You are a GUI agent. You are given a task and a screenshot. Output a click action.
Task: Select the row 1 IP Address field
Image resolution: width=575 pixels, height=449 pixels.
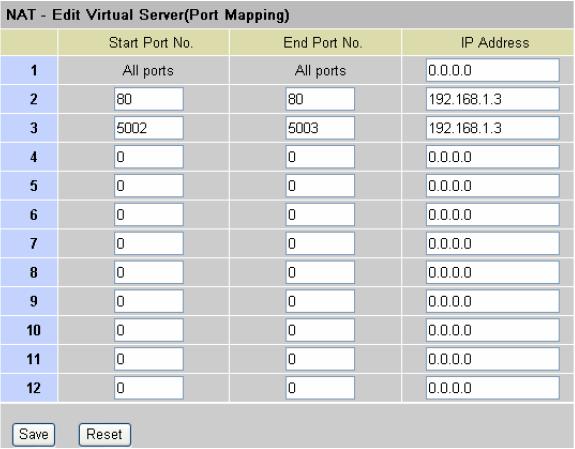pyautogui.click(x=492, y=70)
